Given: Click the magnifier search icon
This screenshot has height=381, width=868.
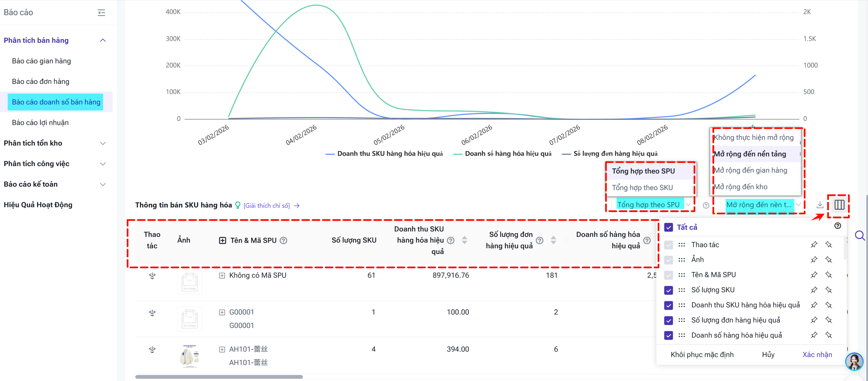Looking at the screenshot, I should 859,235.
